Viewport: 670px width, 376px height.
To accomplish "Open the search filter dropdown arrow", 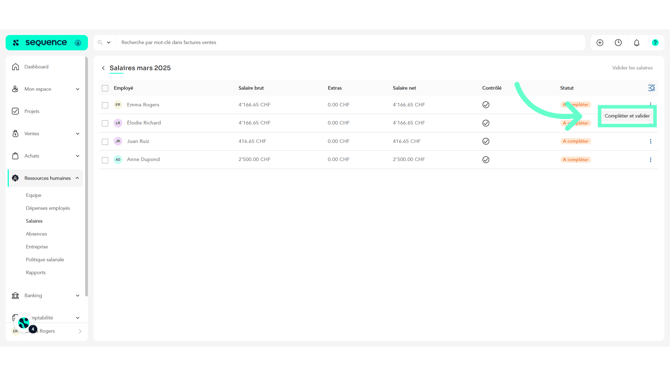I will point(109,42).
